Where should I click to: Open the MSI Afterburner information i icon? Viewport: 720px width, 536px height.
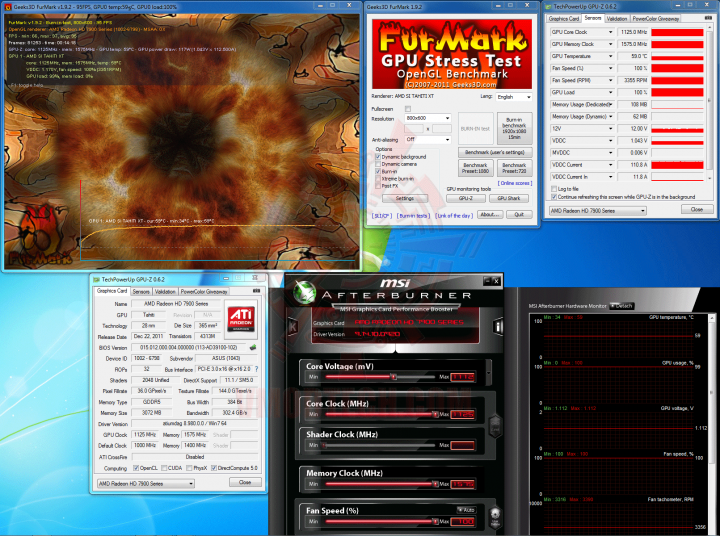(x=498, y=327)
